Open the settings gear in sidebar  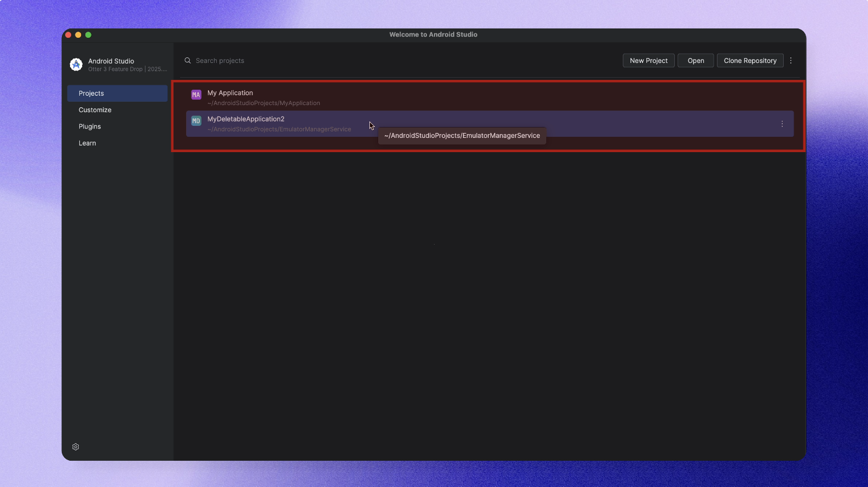click(76, 447)
